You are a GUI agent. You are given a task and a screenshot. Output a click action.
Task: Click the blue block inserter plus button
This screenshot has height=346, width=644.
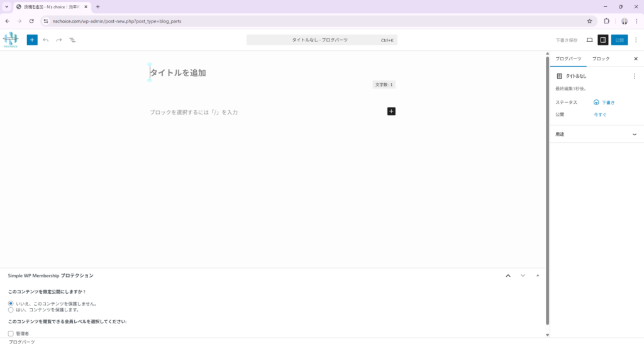point(32,40)
